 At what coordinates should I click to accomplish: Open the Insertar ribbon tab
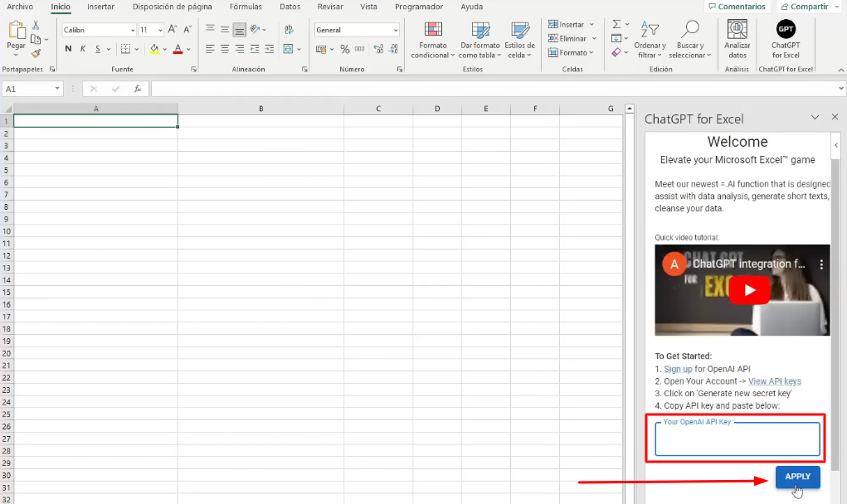point(100,7)
